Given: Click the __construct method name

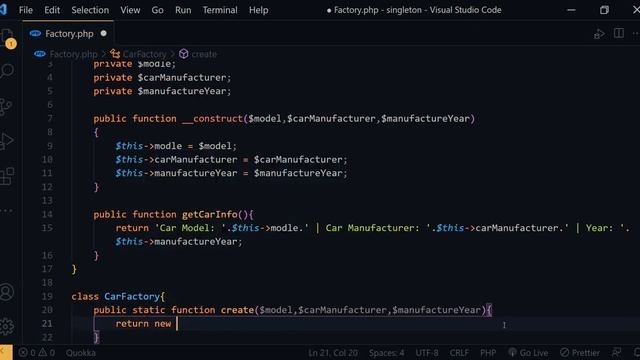Looking at the screenshot, I should [212, 119].
